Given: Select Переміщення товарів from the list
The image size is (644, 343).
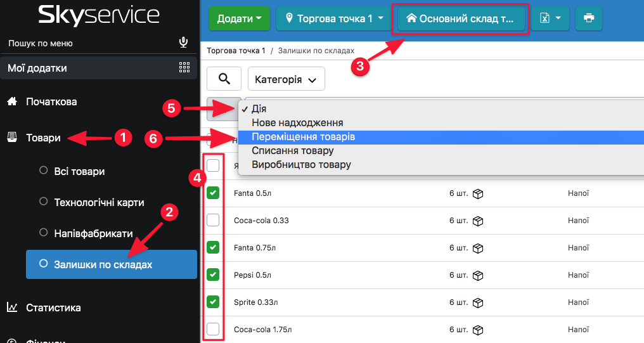Looking at the screenshot, I should tap(303, 137).
